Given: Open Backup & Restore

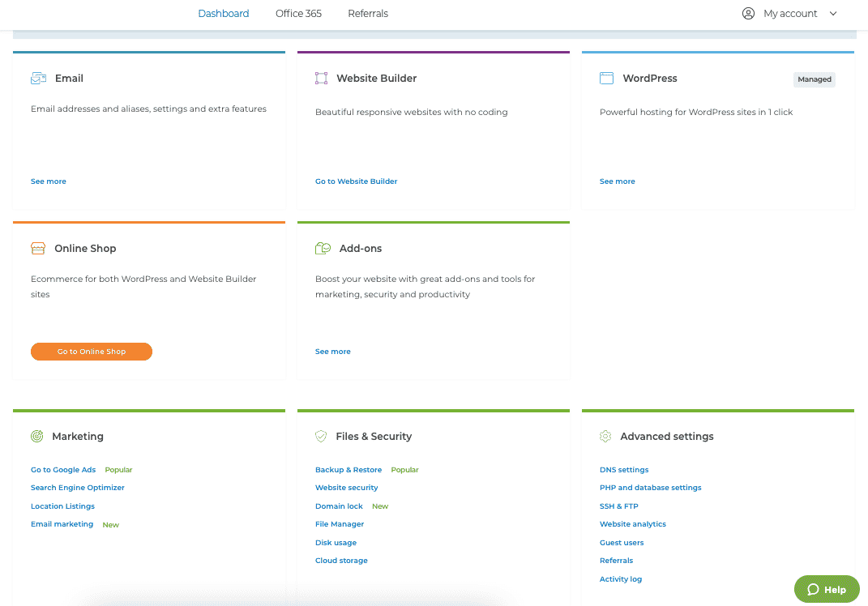Looking at the screenshot, I should tap(348, 470).
